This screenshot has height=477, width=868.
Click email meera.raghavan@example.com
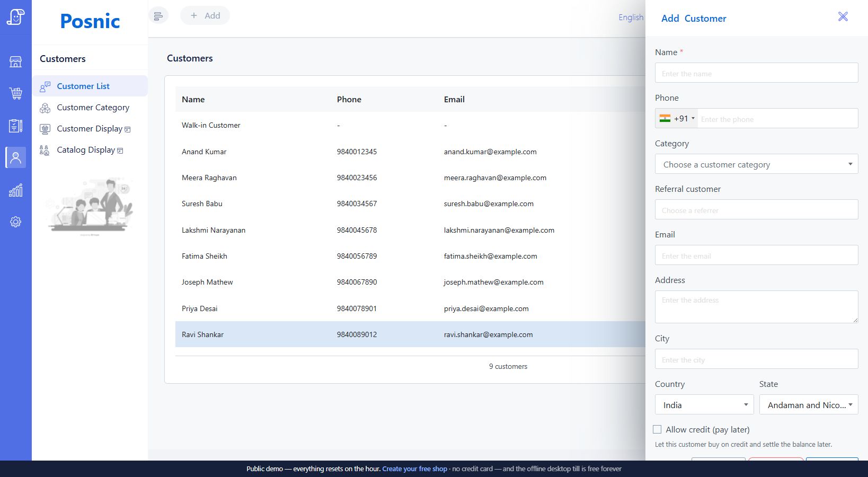coord(495,178)
